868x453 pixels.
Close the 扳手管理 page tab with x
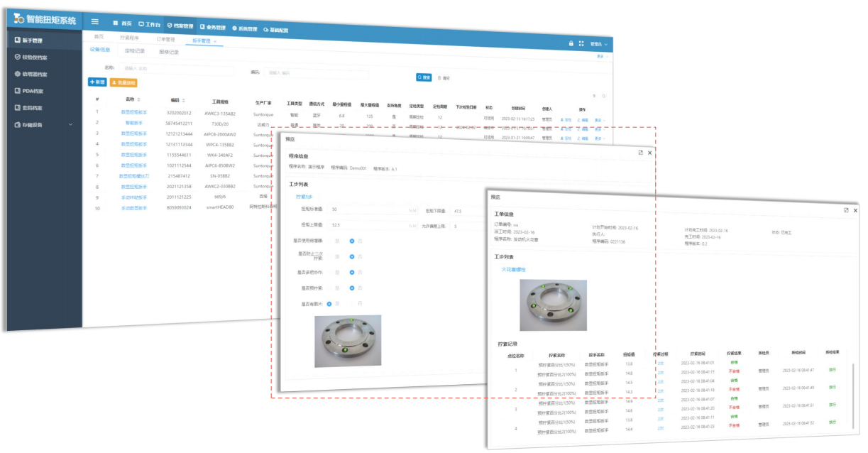coord(215,41)
